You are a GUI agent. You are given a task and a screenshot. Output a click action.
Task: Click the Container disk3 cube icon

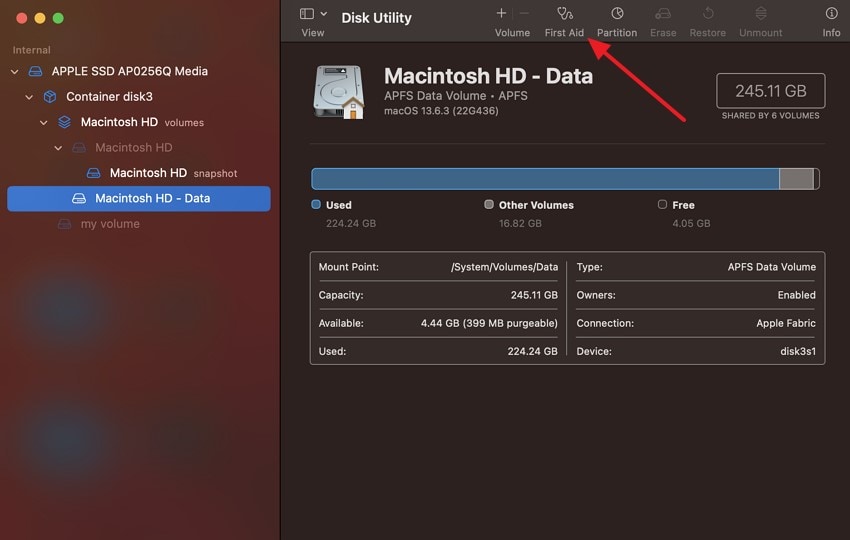point(50,97)
